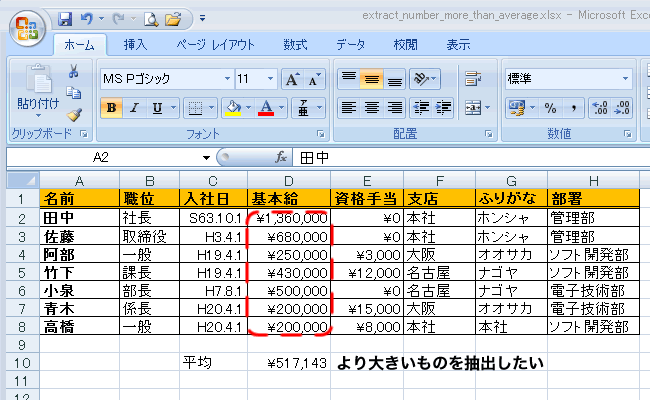Undo the last action
This screenshot has height=400, width=650.
pos(87,19)
